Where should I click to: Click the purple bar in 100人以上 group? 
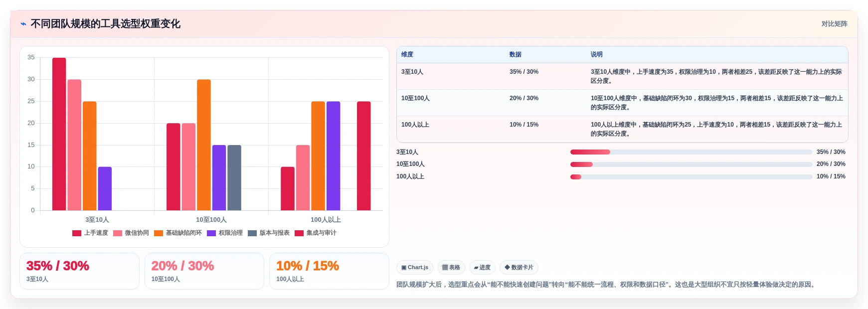click(x=334, y=156)
